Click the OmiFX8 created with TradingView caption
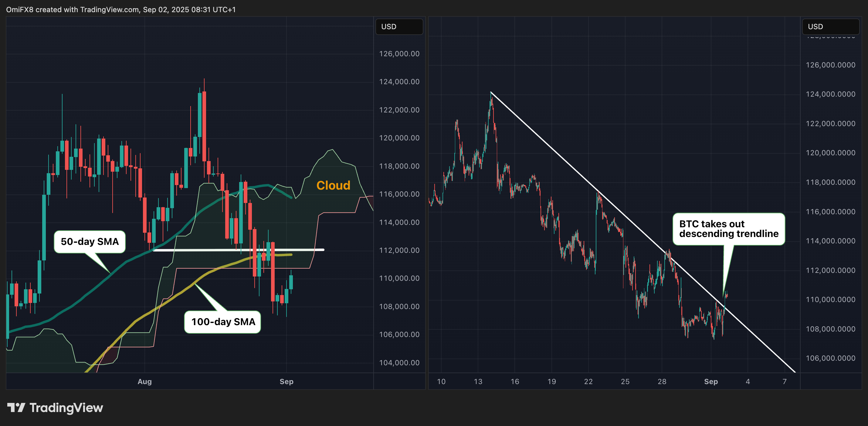Screen dimensions: 868x426 coord(120,9)
